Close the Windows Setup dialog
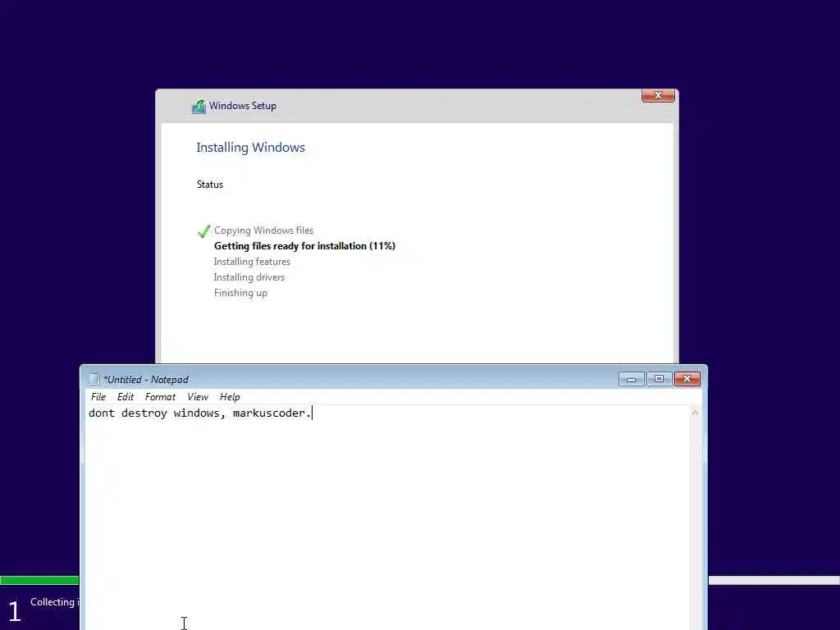The image size is (840, 630). [x=658, y=95]
